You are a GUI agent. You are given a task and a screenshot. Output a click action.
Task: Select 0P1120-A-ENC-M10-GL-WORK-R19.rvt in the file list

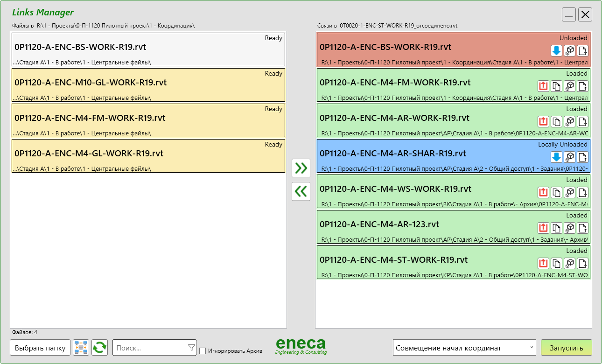148,85
